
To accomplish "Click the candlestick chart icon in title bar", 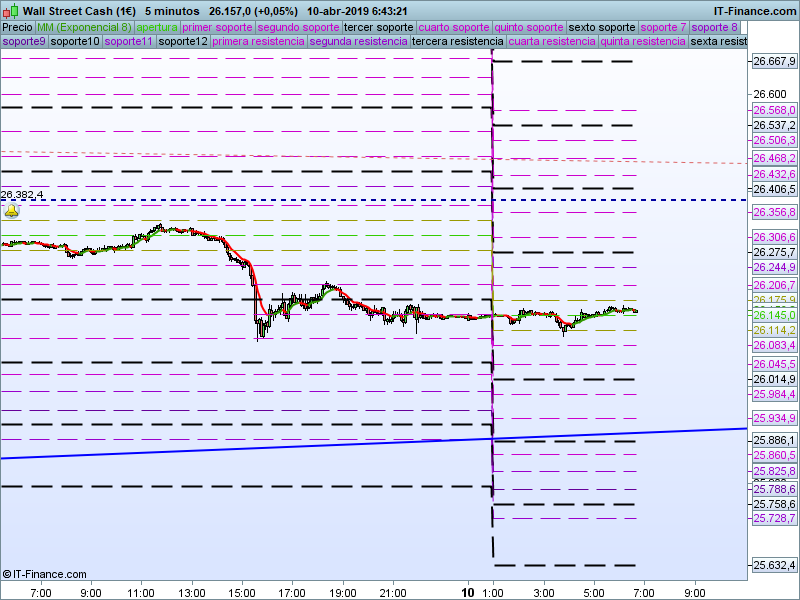I will (x=11, y=10).
